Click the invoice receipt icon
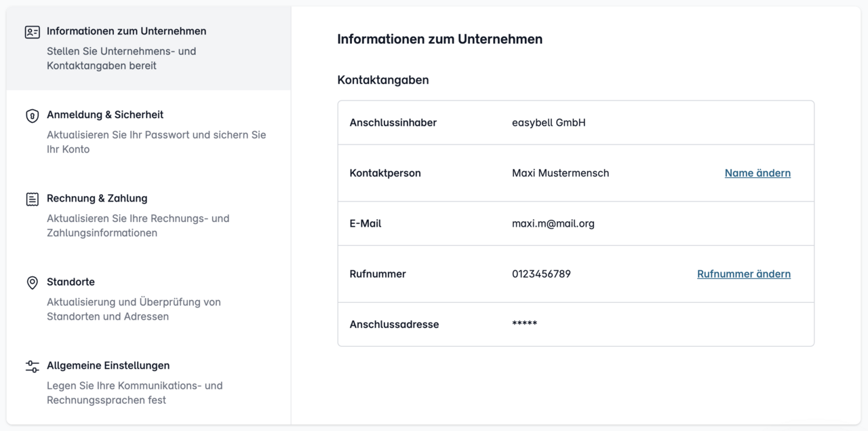Image resolution: width=868 pixels, height=431 pixels. pos(32,199)
